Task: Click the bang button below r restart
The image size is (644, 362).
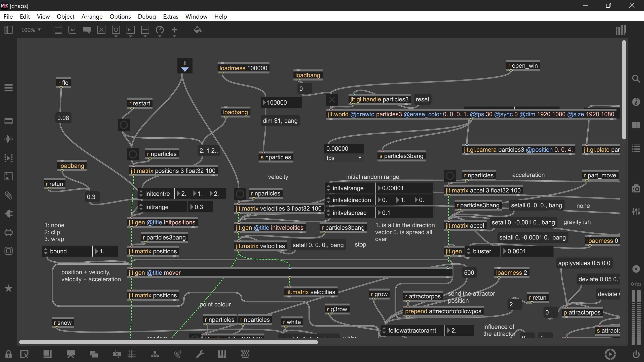Action: coord(124,125)
